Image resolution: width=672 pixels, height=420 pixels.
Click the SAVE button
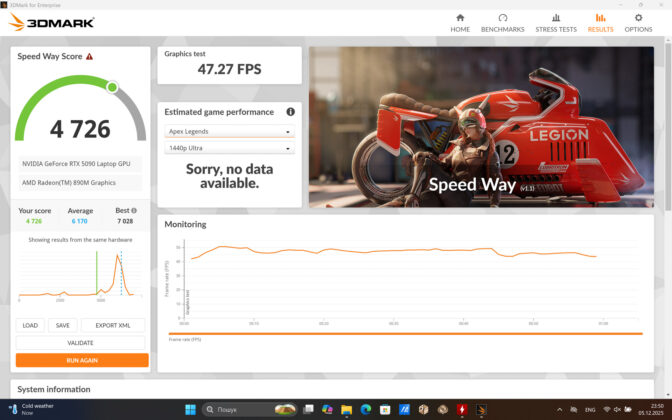point(63,325)
